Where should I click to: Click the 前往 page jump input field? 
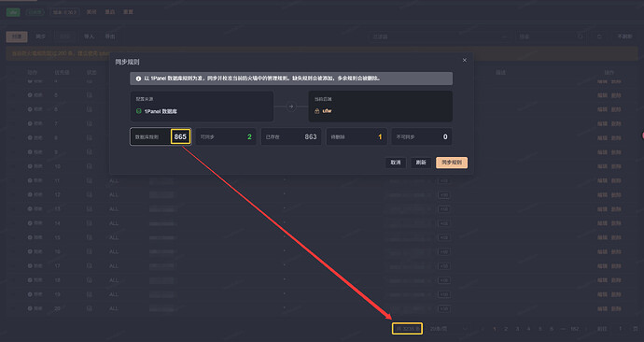620,329
